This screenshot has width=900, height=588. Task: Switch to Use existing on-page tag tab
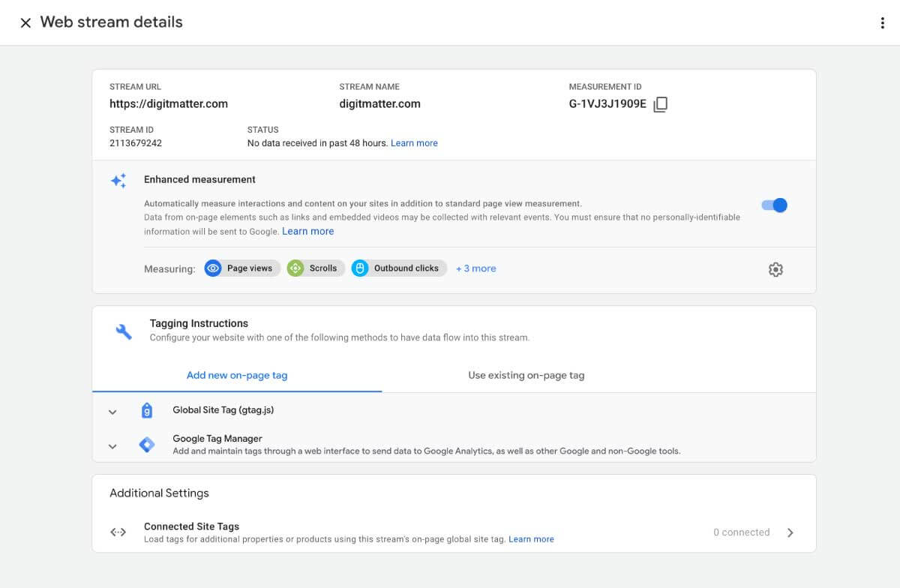pyautogui.click(x=526, y=375)
